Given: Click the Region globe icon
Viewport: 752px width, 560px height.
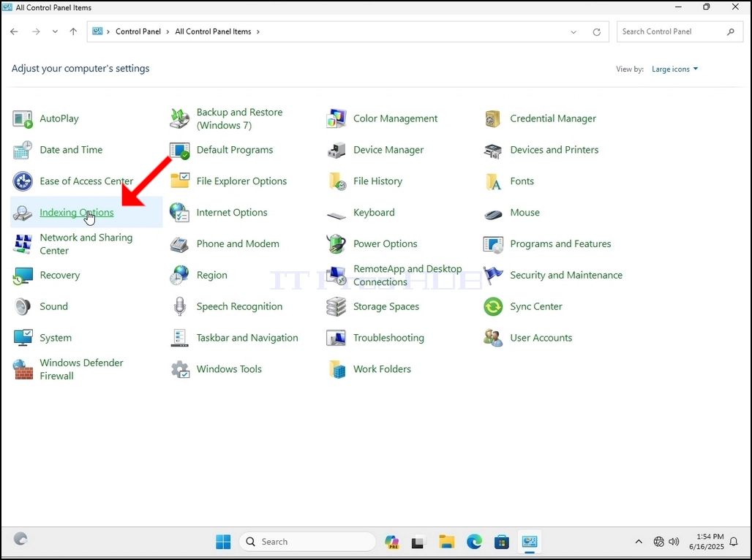Looking at the screenshot, I should 179,275.
